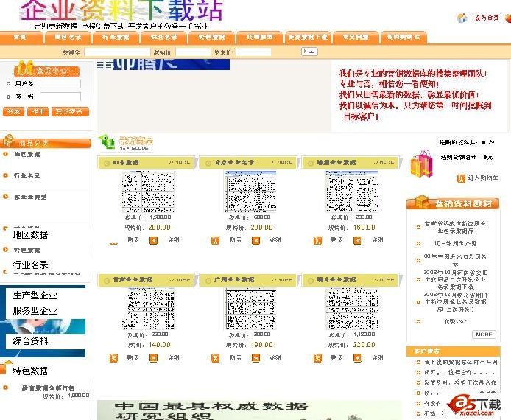
Task: Open the 特色数据 navigation tab
Action: click(x=211, y=37)
